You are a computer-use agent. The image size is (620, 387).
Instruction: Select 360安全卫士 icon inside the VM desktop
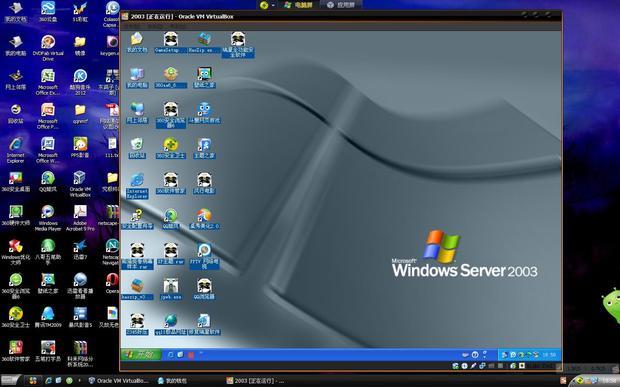tap(171, 148)
